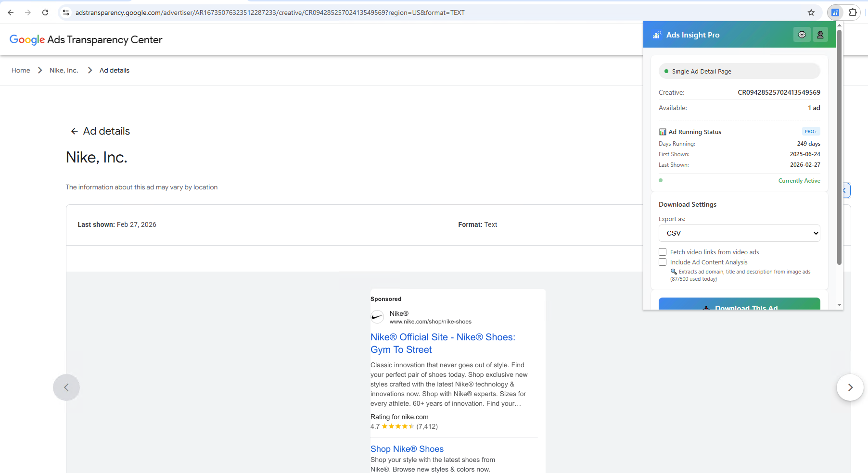
Task: Open the Nike, Inc. breadcrumb item
Action: [64, 70]
